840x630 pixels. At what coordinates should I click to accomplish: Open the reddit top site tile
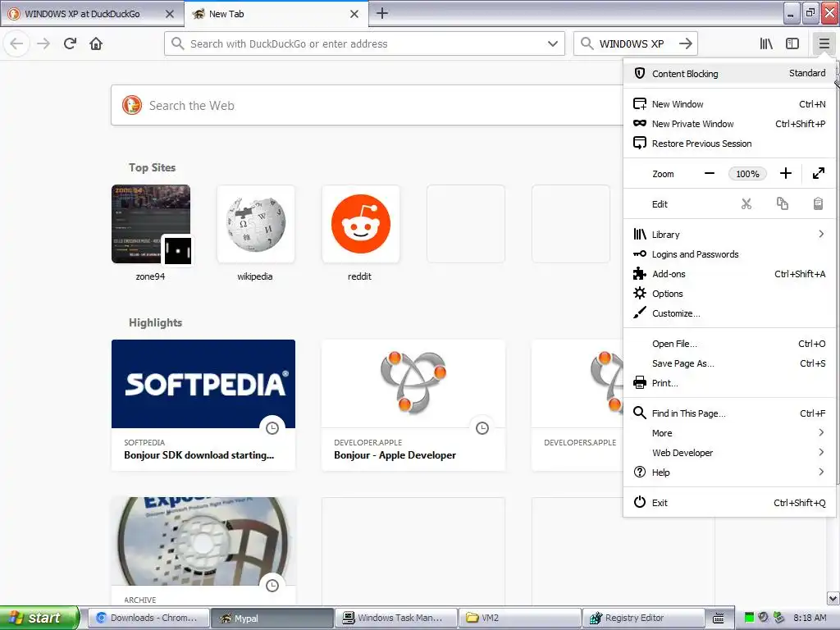click(x=361, y=224)
